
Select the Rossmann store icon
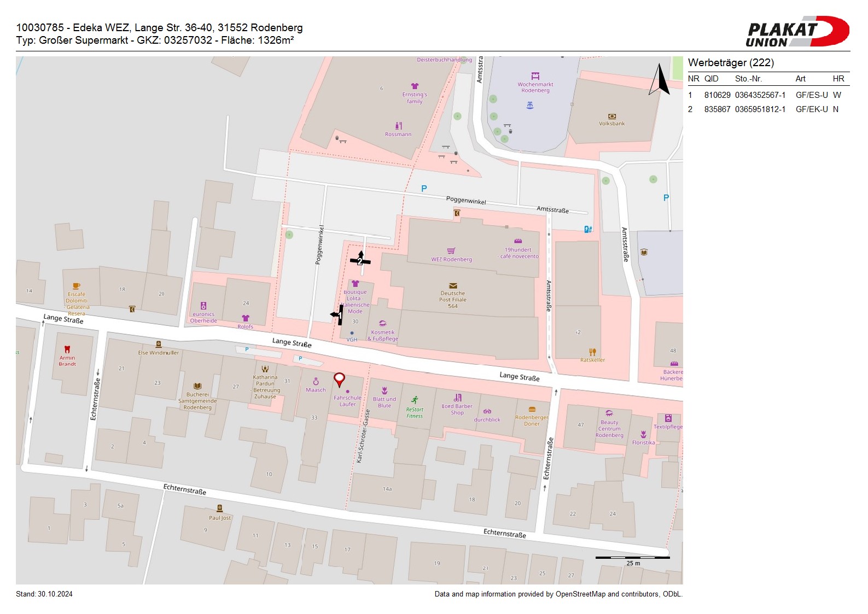[x=398, y=126]
